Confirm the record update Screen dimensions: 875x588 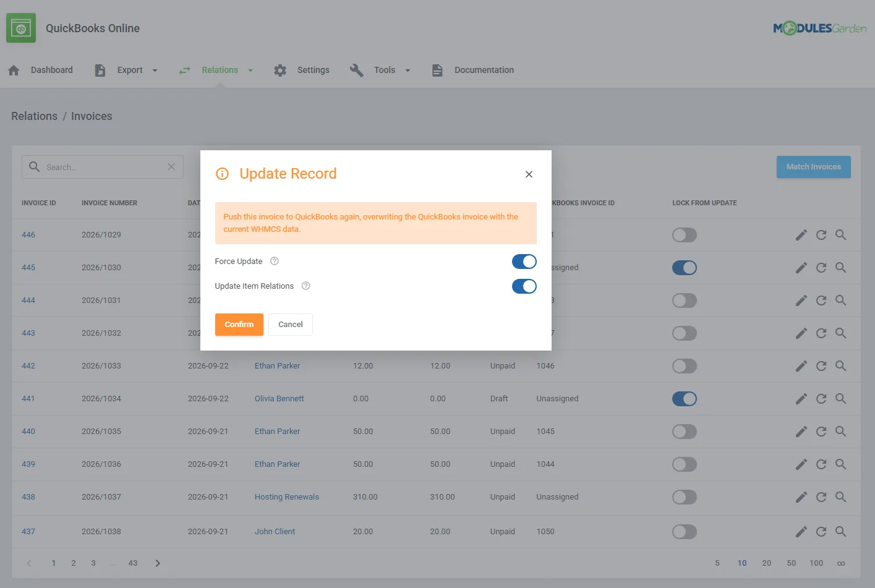tap(239, 325)
